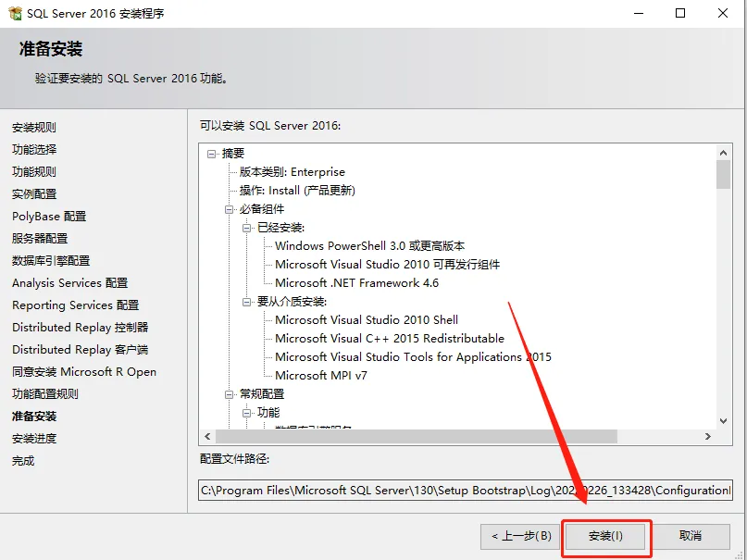Open Reporting Services 配置 step

point(75,305)
